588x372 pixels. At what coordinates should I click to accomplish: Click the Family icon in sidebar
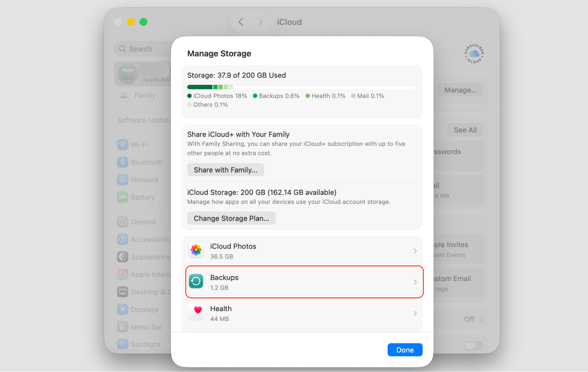pos(124,96)
